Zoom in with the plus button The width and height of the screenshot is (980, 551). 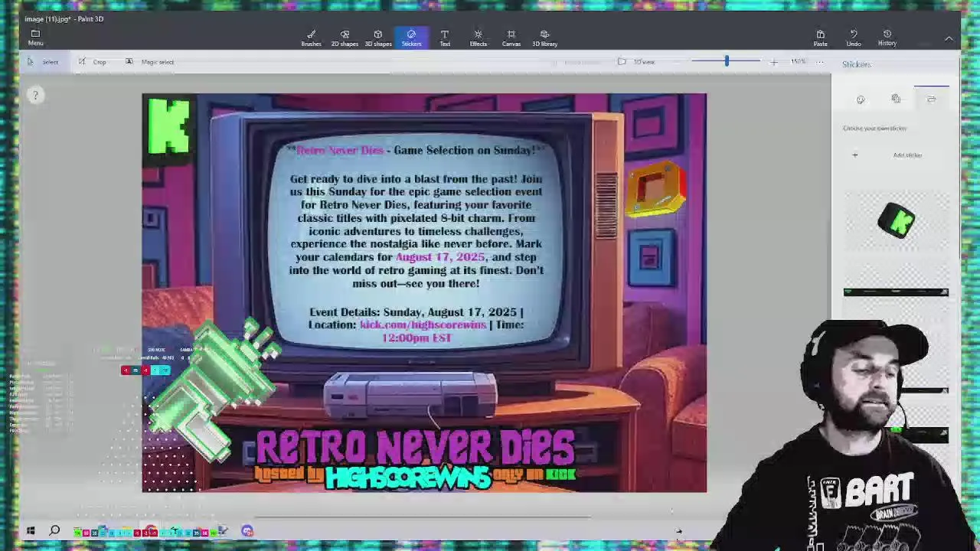774,62
